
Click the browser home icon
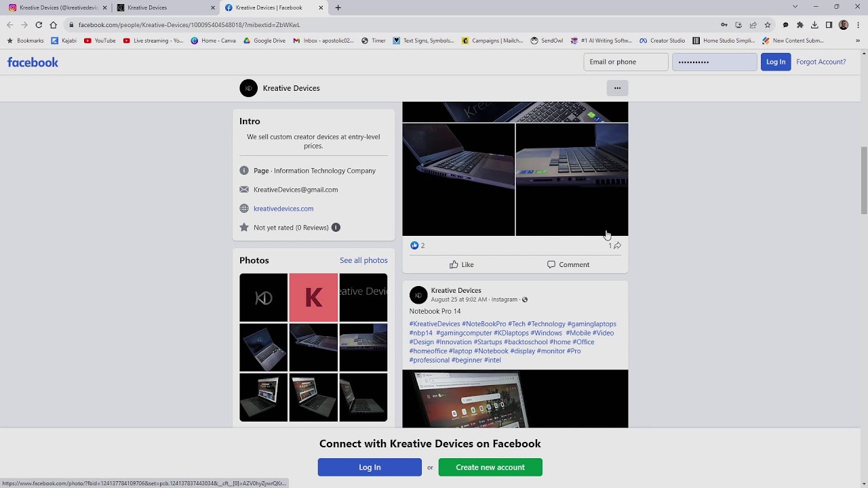pos(53,25)
